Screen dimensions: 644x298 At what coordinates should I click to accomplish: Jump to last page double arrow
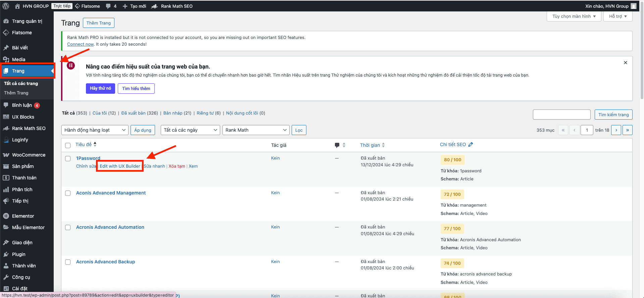tap(628, 130)
